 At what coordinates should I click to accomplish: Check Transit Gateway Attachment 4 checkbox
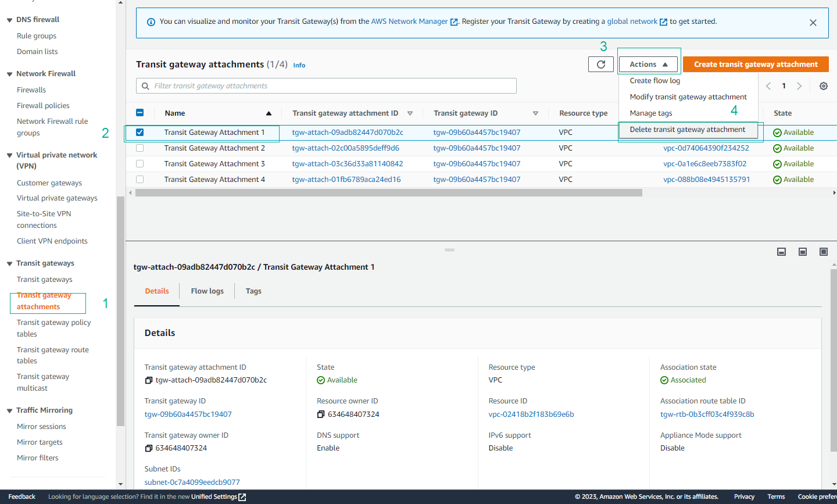pyautogui.click(x=139, y=180)
